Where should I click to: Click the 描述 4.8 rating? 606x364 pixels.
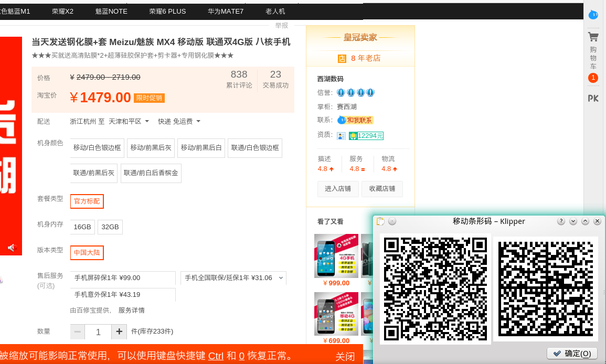click(325, 164)
